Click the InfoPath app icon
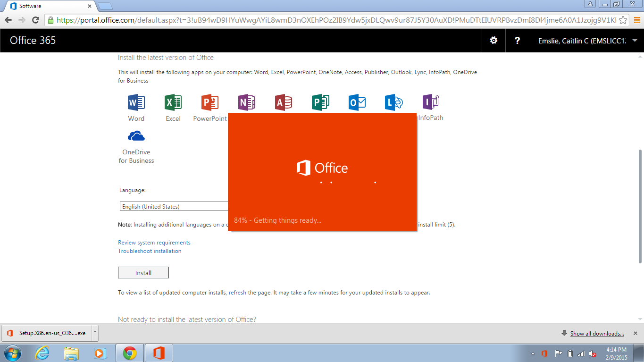Screen dimensions: 644x362 [431, 102]
